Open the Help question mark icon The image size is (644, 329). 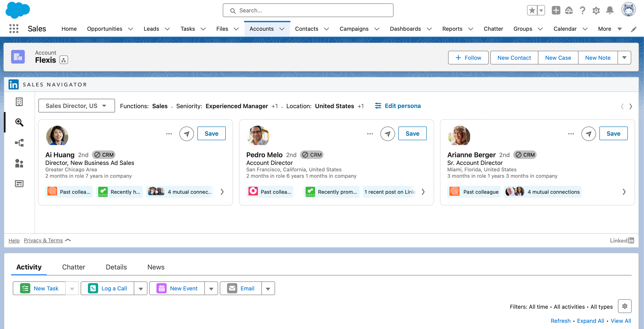tap(583, 10)
